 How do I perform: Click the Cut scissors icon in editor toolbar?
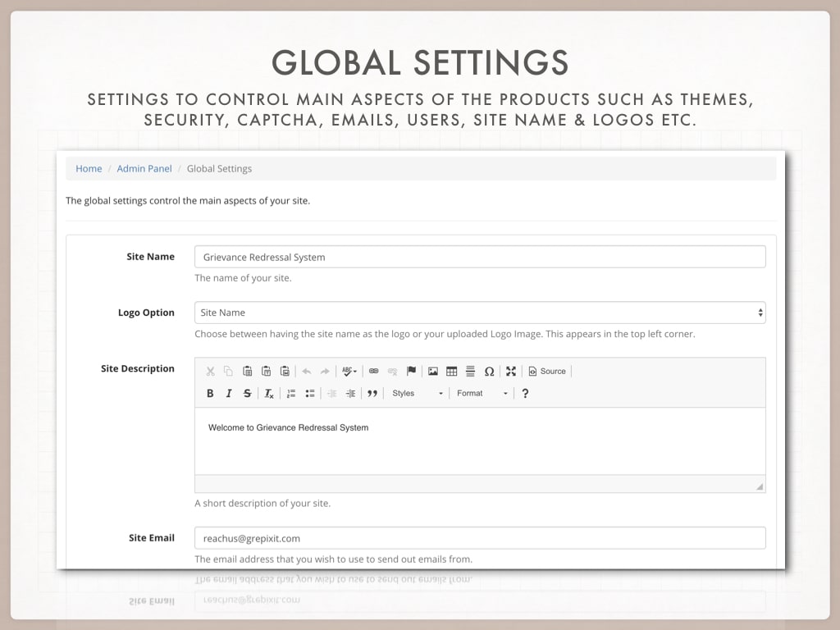click(210, 372)
